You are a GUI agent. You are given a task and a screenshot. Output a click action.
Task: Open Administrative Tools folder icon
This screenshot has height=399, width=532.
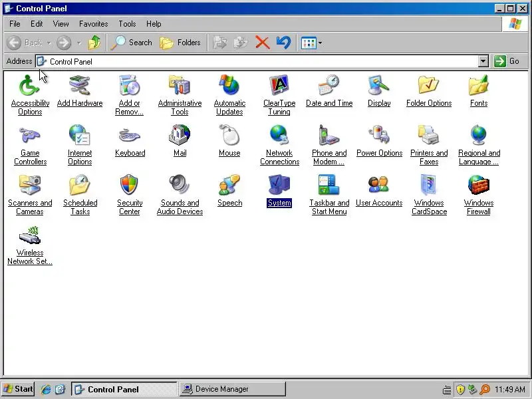pyautogui.click(x=180, y=85)
